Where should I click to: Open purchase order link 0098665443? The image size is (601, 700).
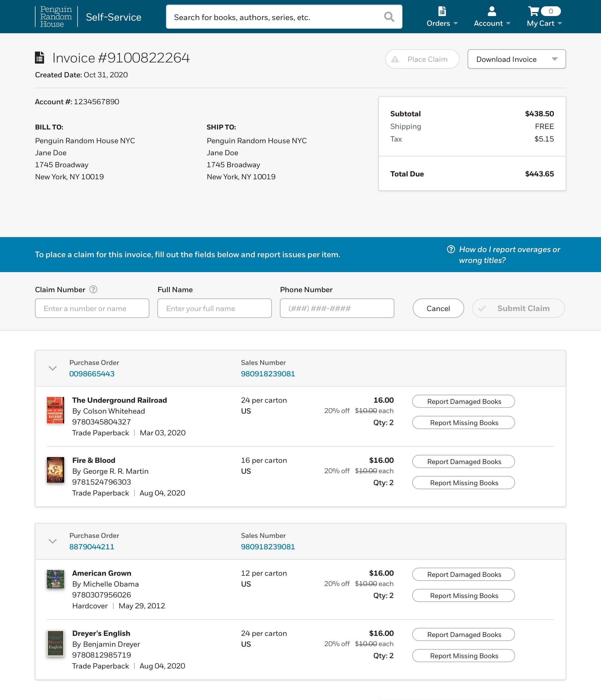pos(92,374)
